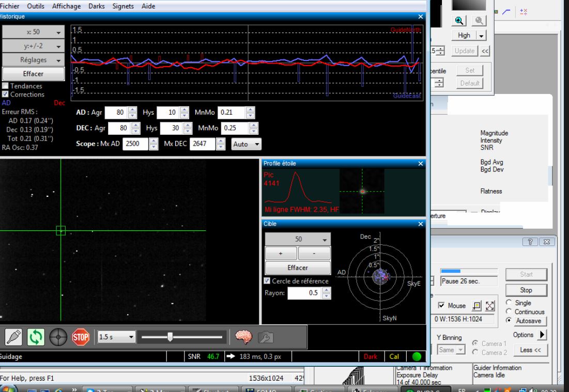Screen dimensions: 569x392
Task: Open the Auto scope mode dropdown
Action: [x=247, y=145]
